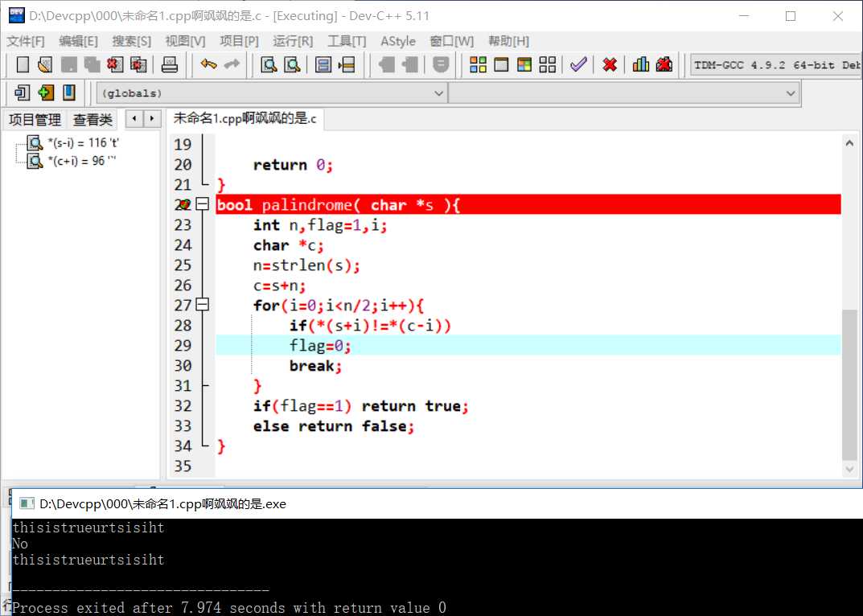Screen dimensions: 863x616
Task: Click the Save file toolbar icon
Action: pyautogui.click(x=69, y=64)
